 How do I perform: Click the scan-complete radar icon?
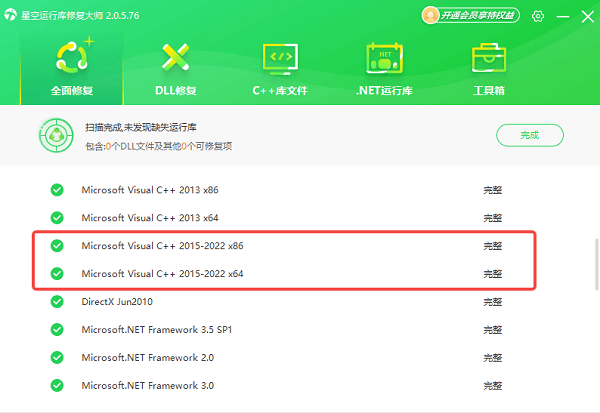click(x=56, y=135)
